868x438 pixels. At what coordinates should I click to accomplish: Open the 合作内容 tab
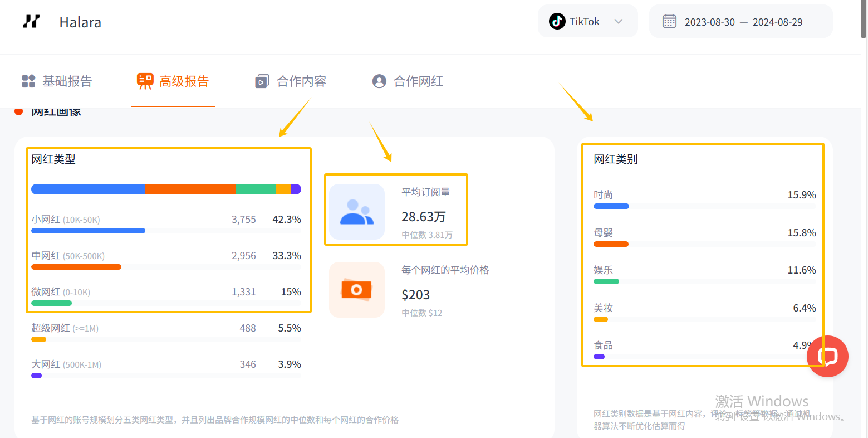pos(301,81)
